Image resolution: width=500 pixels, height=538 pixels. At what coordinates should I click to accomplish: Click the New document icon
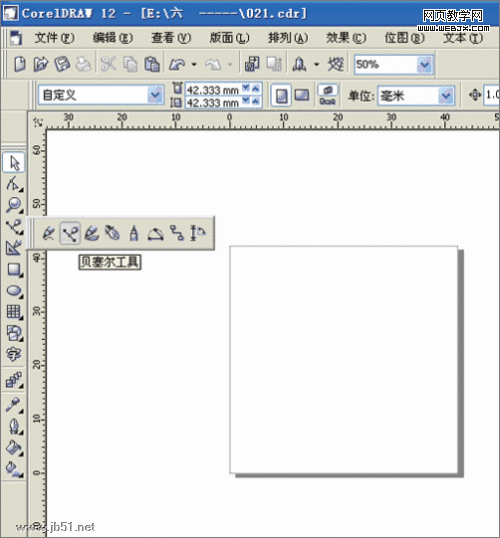[x=20, y=64]
